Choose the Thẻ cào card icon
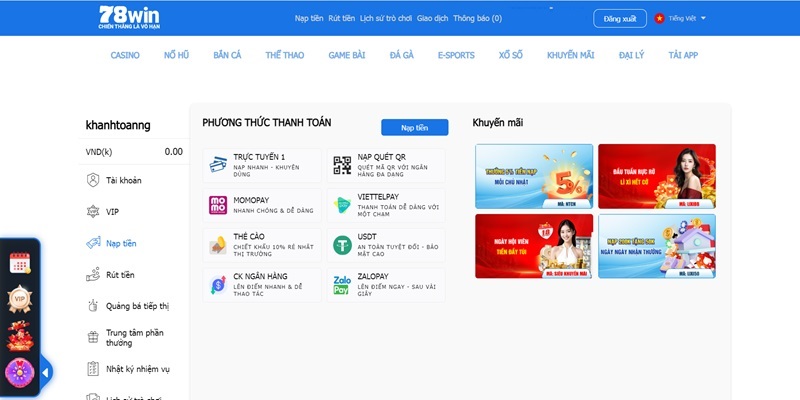This screenshot has height=400, width=800. coord(218,245)
